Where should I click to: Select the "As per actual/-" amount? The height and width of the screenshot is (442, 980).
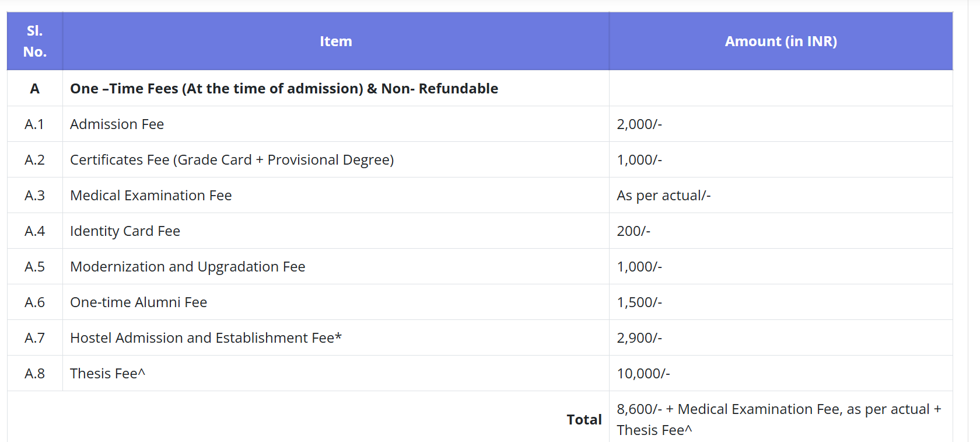[x=663, y=196]
